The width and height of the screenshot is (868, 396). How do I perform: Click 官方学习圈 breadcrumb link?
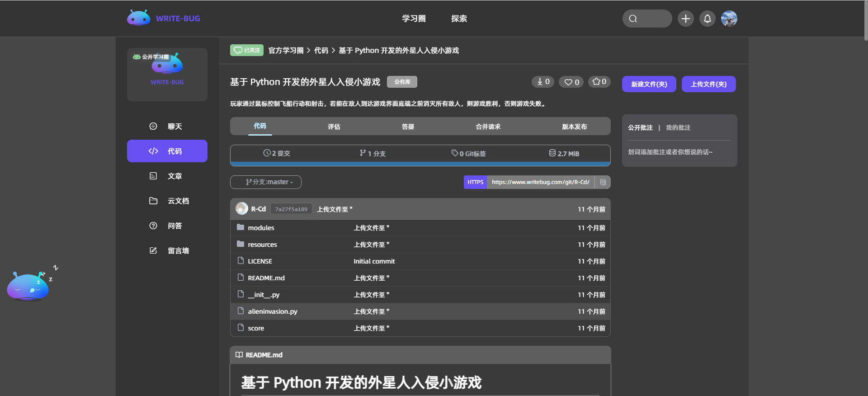coord(286,50)
